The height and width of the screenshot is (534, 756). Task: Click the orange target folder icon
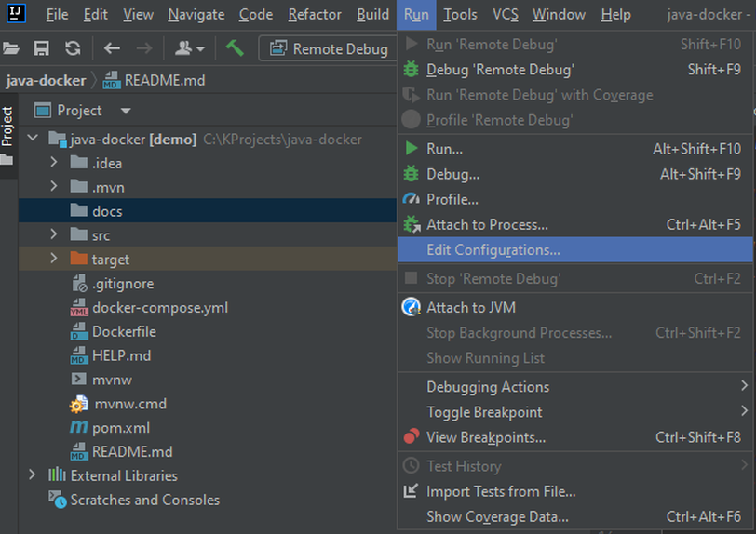[78, 259]
